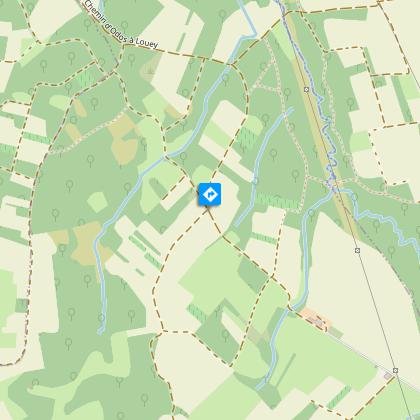
Task: Click the southernmost power tower marker
Action: tap(395, 370)
